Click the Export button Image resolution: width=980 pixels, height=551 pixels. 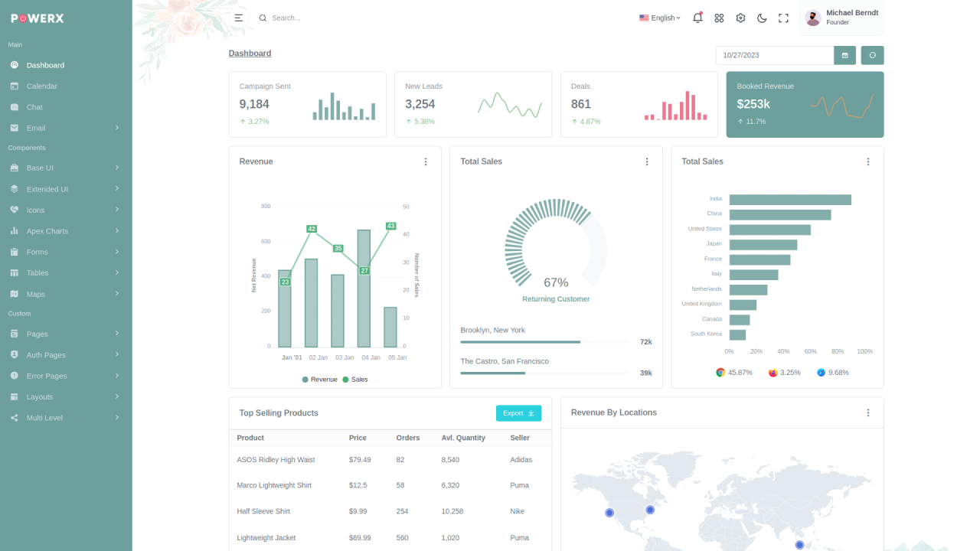518,412
